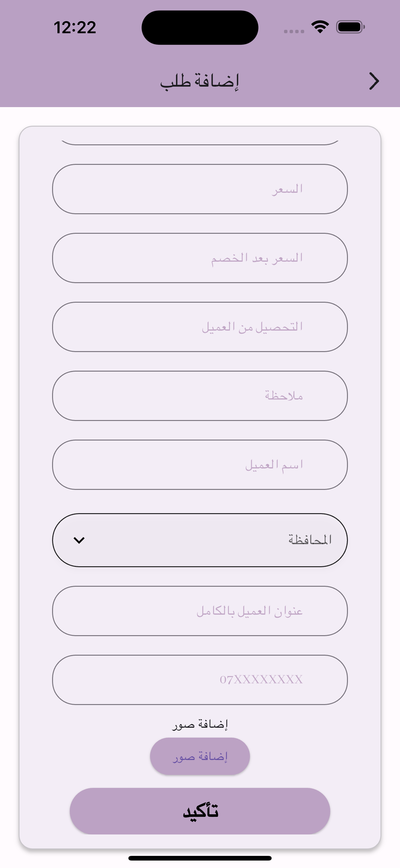Viewport: 400px width, 868px height.
Task: Select the السعر بعد الخصم field
Action: point(200,258)
